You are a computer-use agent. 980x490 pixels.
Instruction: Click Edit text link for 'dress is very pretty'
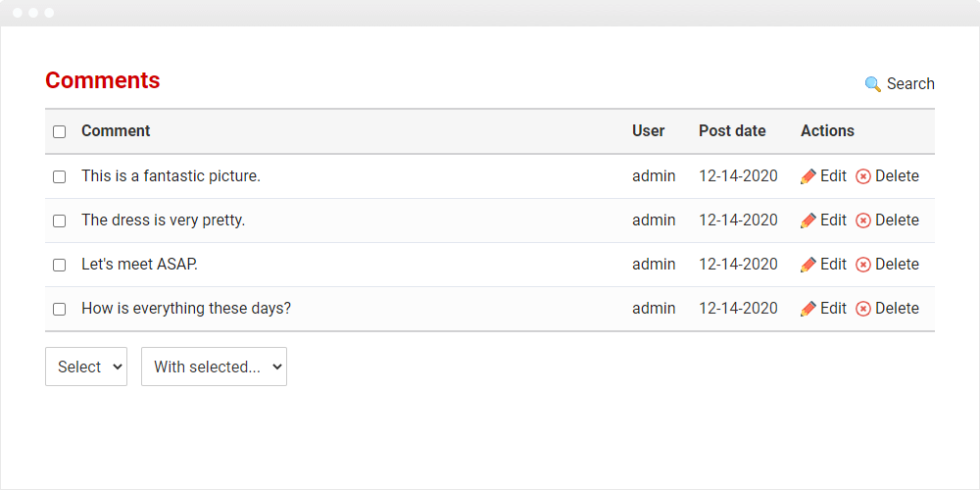(833, 220)
